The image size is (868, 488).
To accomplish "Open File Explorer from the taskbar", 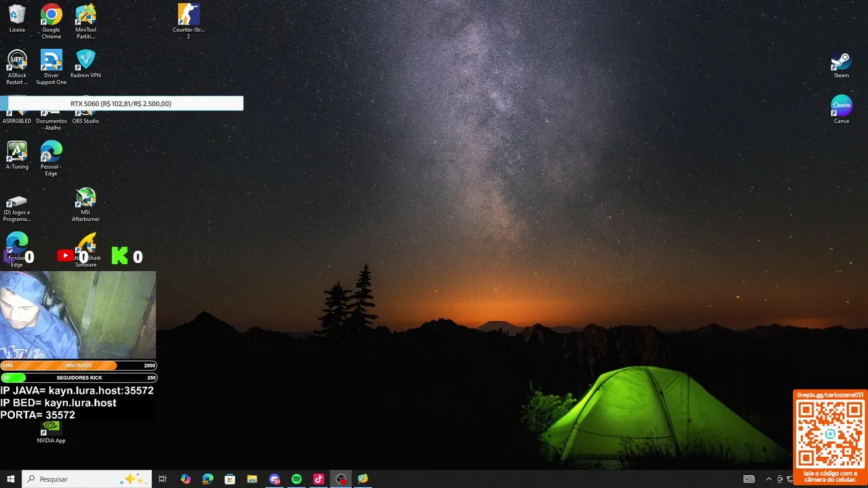I will [x=252, y=479].
